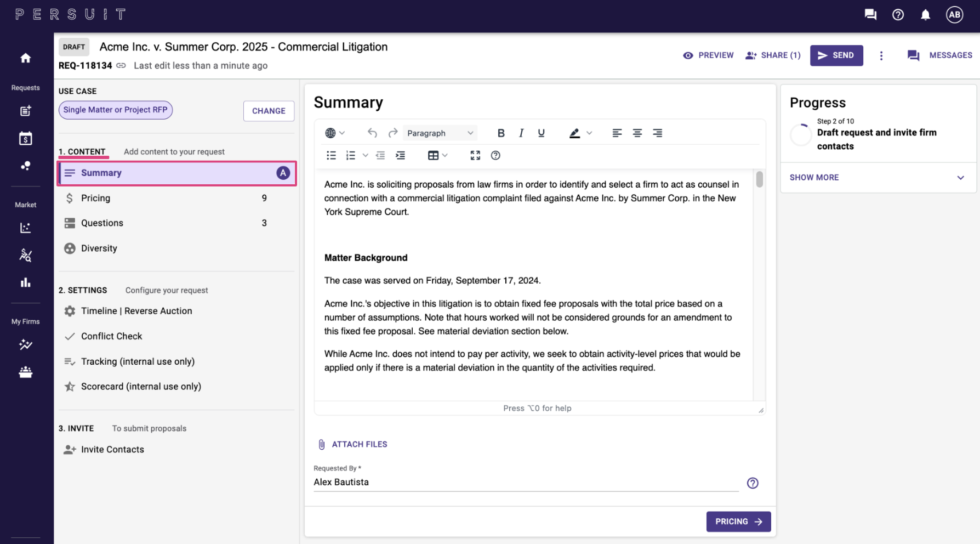Click the Matter Background heading text
The width and height of the screenshot is (980, 544).
(366, 258)
